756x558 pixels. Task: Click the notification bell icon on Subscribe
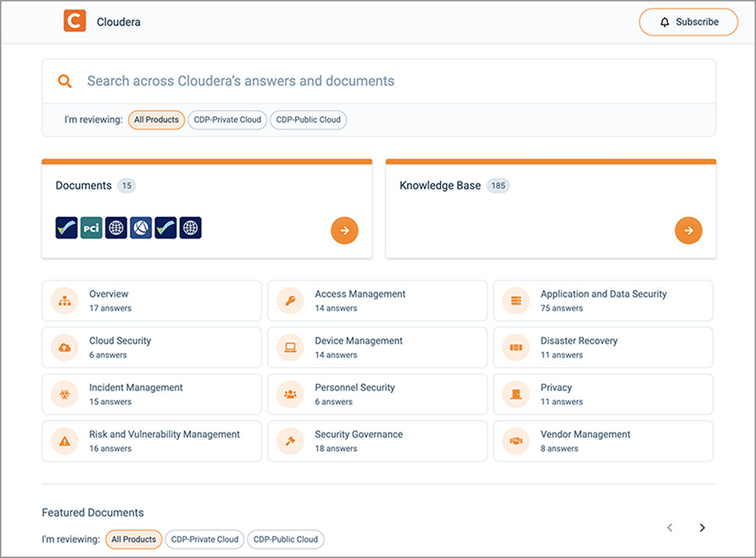pos(664,21)
